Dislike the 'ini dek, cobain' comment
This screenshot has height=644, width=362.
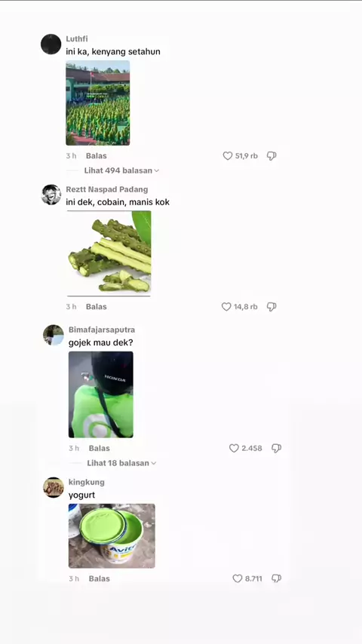[x=271, y=306]
